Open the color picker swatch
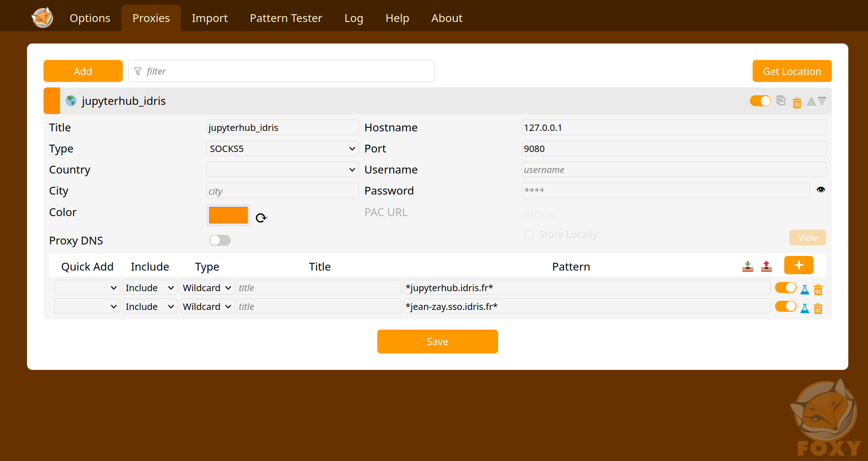 coord(228,215)
